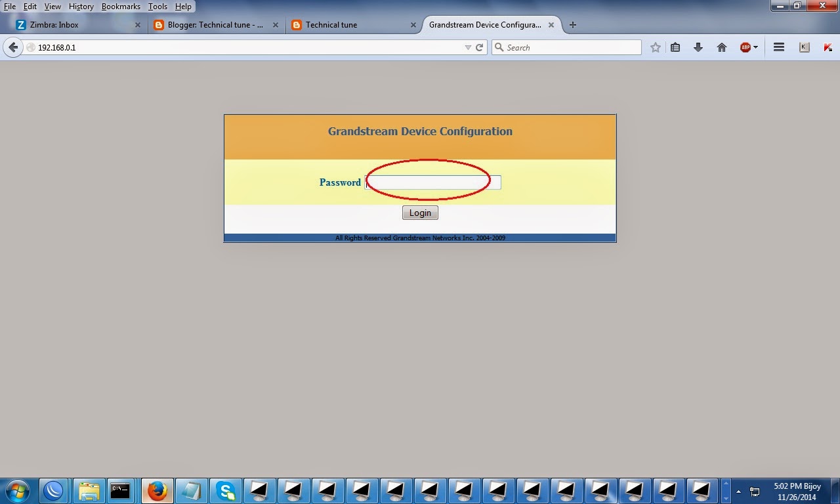This screenshot has width=840, height=504.
Task: Open the Bookmarks menu
Action: click(x=121, y=7)
